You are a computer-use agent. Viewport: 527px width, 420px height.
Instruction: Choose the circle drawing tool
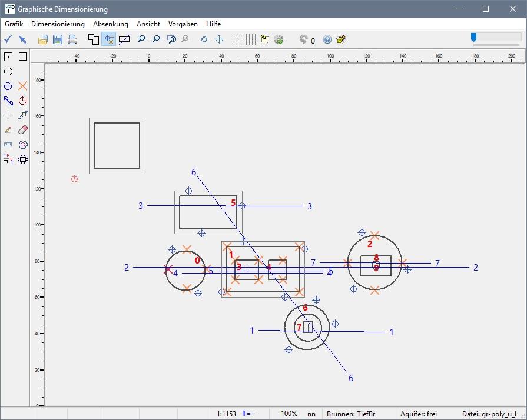(x=8, y=71)
